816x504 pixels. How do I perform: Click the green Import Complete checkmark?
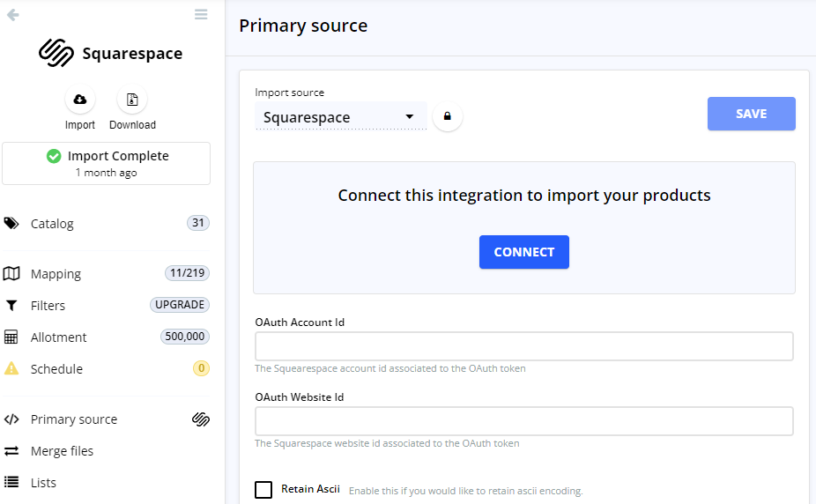click(x=54, y=156)
